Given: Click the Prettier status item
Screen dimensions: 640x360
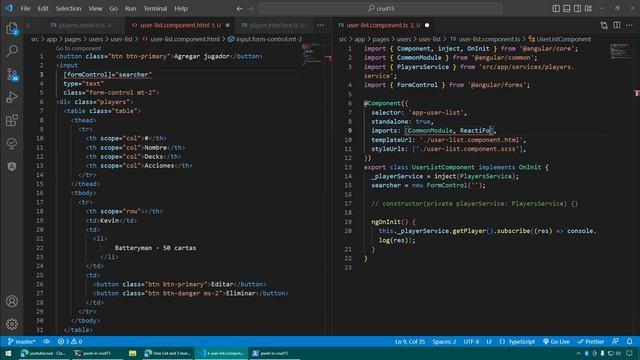Looking at the screenshot, I should 591,342.
